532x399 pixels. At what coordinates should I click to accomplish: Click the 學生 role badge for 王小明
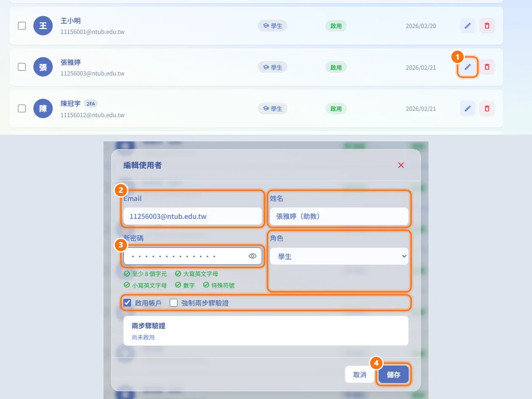pyautogui.click(x=272, y=26)
